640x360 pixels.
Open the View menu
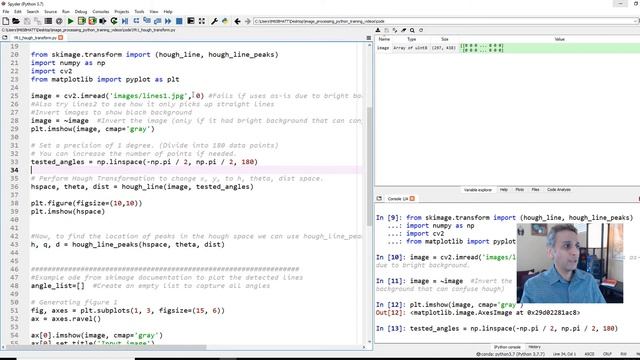click(x=154, y=11)
